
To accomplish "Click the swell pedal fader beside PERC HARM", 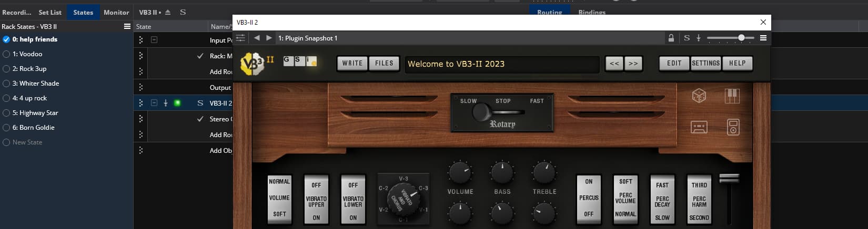I will click(729, 179).
